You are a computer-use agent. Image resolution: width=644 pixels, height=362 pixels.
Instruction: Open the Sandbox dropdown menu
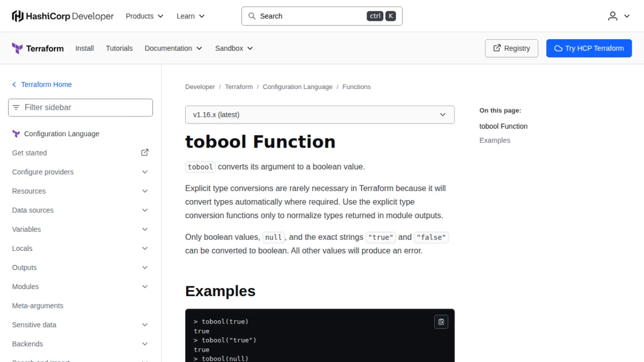coord(234,48)
